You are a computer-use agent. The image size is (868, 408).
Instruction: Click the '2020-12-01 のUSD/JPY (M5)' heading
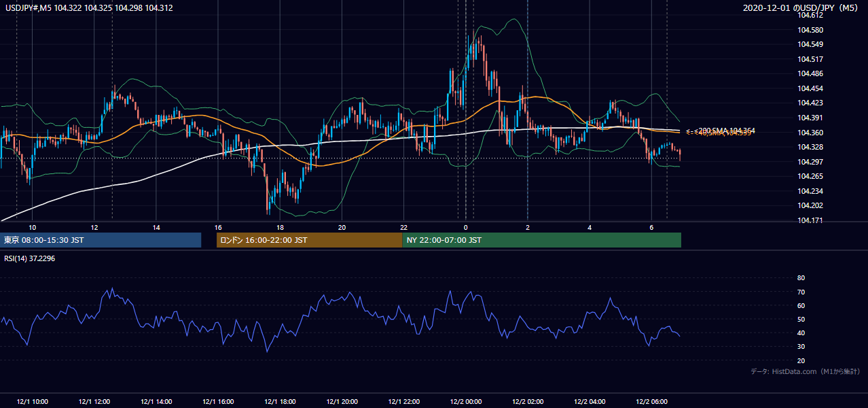coord(801,7)
